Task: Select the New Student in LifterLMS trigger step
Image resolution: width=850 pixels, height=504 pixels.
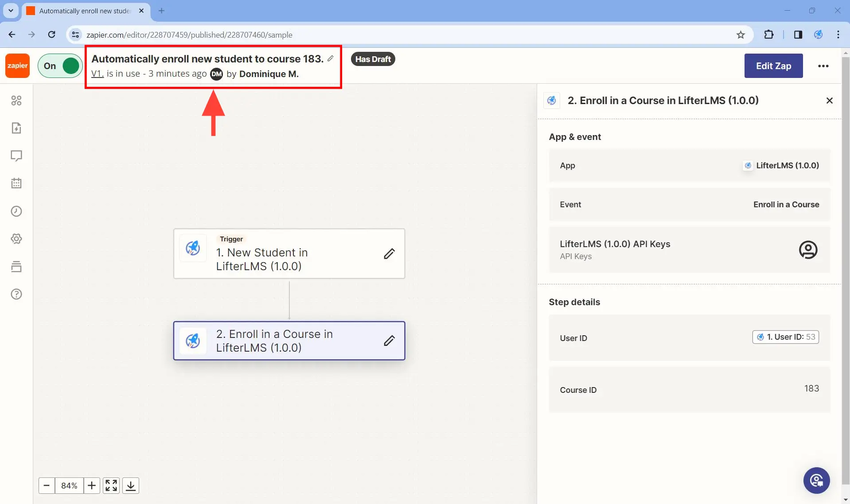Action: click(x=289, y=254)
